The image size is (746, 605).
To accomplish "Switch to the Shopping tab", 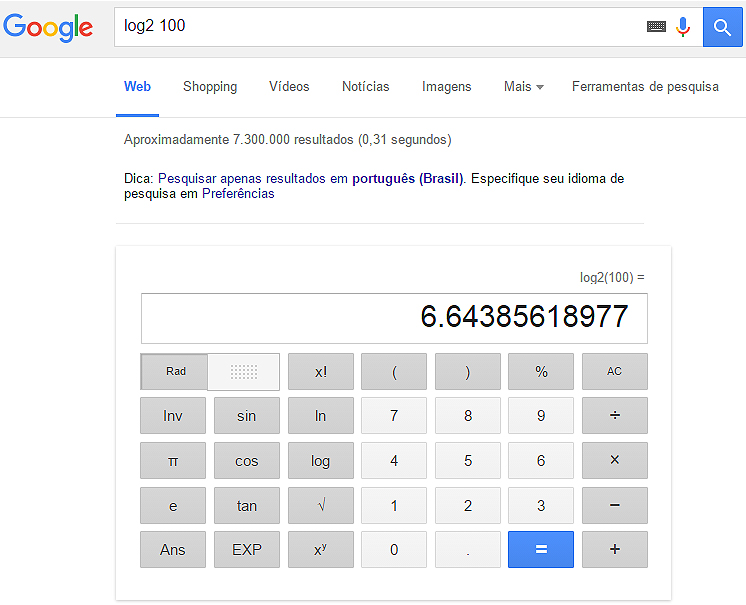I will tap(210, 87).
